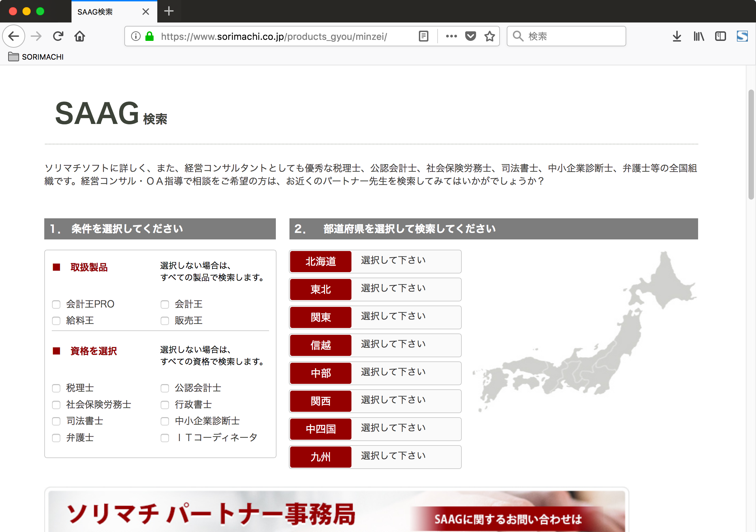Image resolution: width=756 pixels, height=532 pixels.
Task: Close the SAAG検索 tab
Action: point(146,12)
